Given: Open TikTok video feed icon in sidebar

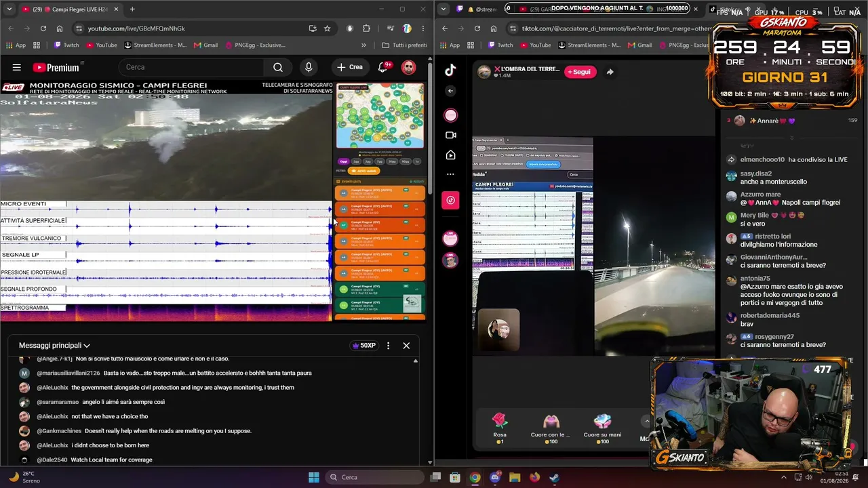Looking at the screenshot, I should pyautogui.click(x=451, y=155).
